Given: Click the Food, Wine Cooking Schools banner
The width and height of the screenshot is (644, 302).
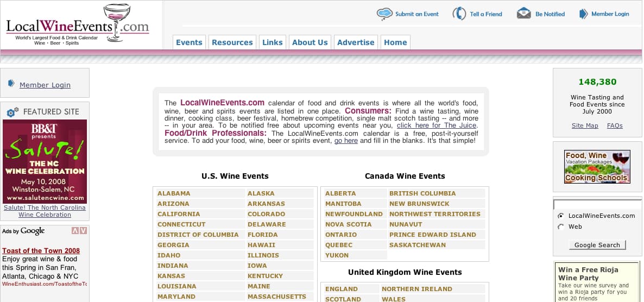Looking at the screenshot, I should click(597, 167).
